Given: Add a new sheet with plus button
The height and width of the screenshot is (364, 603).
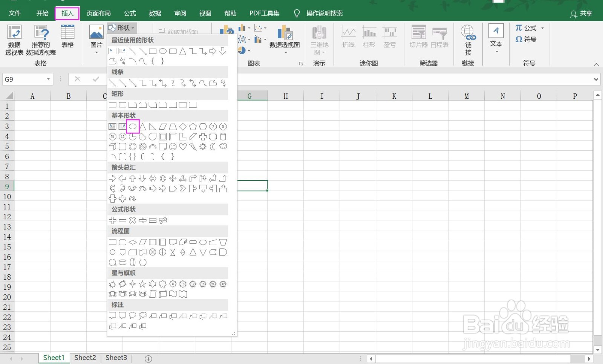Looking at the screenshot, I should (148, 359).
